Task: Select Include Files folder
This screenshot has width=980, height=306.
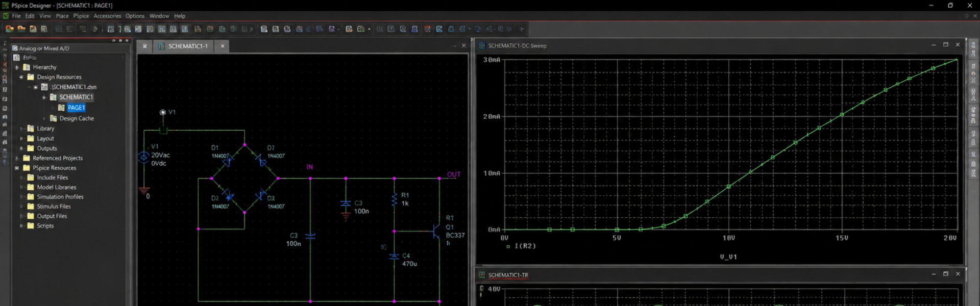Action: tap(52, 177)
